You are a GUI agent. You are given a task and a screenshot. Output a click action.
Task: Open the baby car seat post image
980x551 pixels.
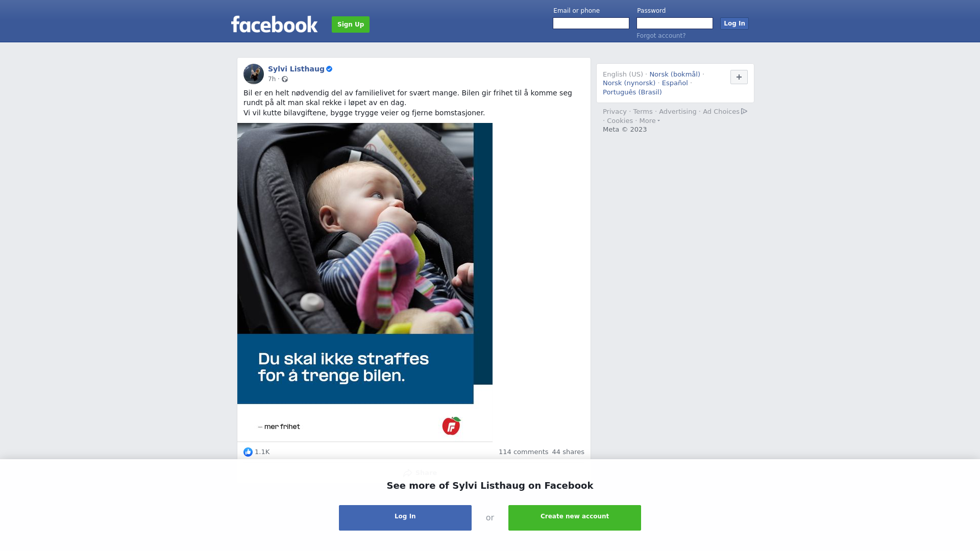(365, 282)
